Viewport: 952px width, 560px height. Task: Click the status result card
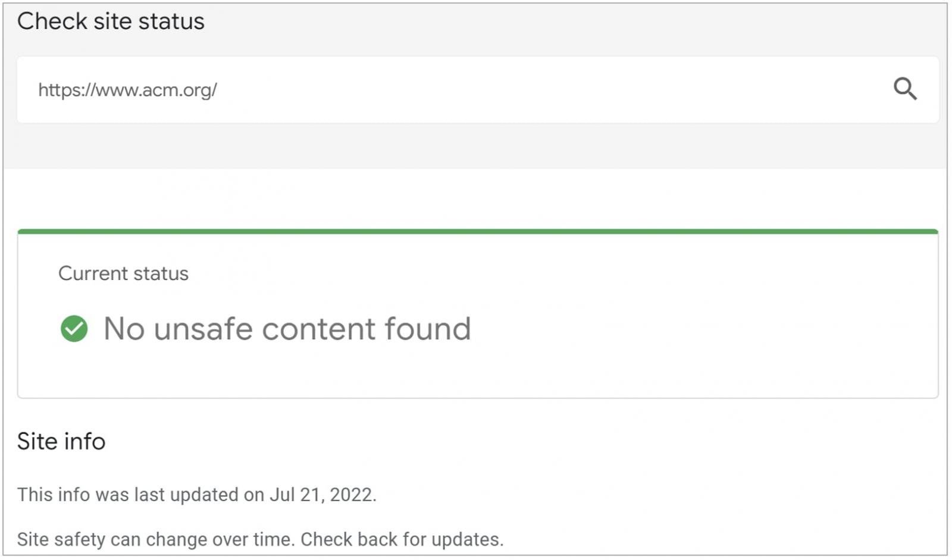476,312
